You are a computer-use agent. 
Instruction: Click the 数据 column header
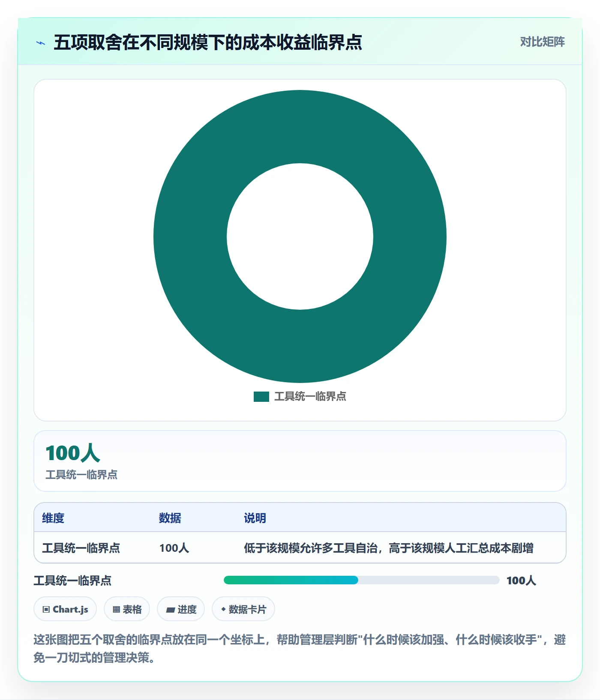[x=170, y=518]
